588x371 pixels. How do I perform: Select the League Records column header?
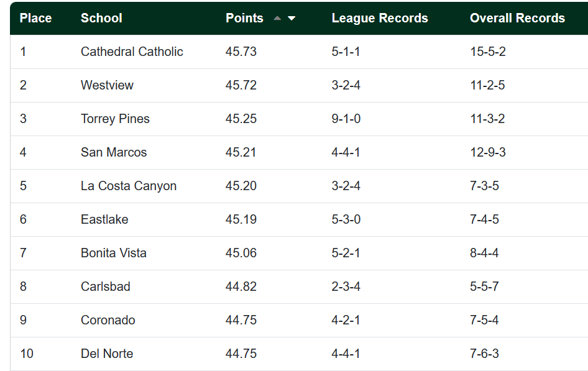(x=380, y=18)
